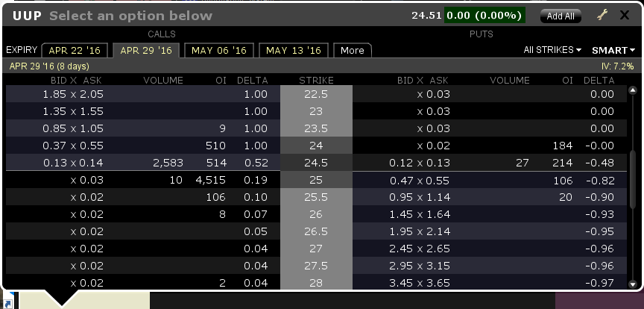Image resolution: width=644 pixels, height=309 pixels.
Task: Click put open interest 214
Action: (562, 163)
